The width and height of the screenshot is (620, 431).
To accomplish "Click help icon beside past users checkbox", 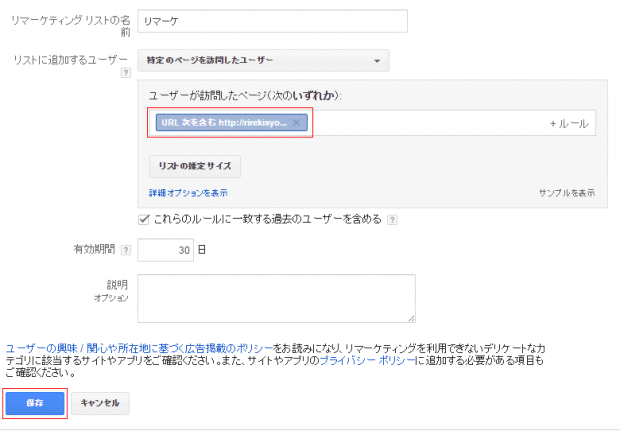I will coord(392,220).
